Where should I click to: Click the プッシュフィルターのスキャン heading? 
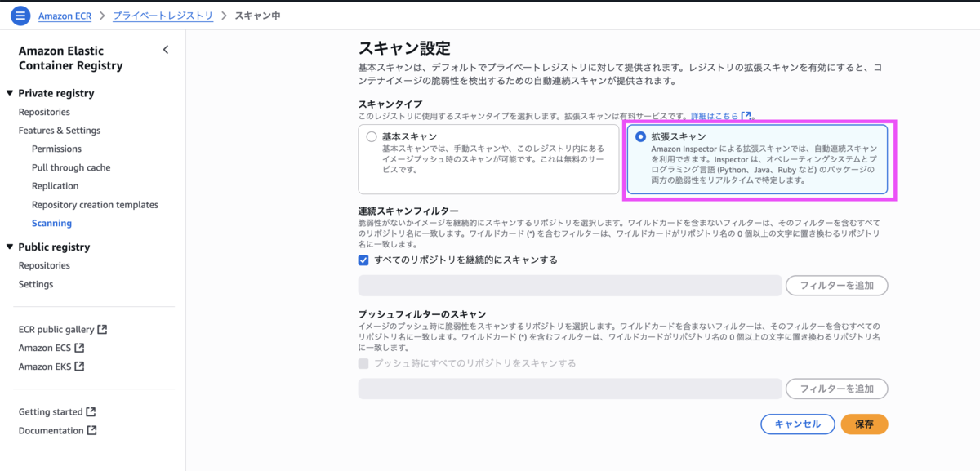coord(422,314)
